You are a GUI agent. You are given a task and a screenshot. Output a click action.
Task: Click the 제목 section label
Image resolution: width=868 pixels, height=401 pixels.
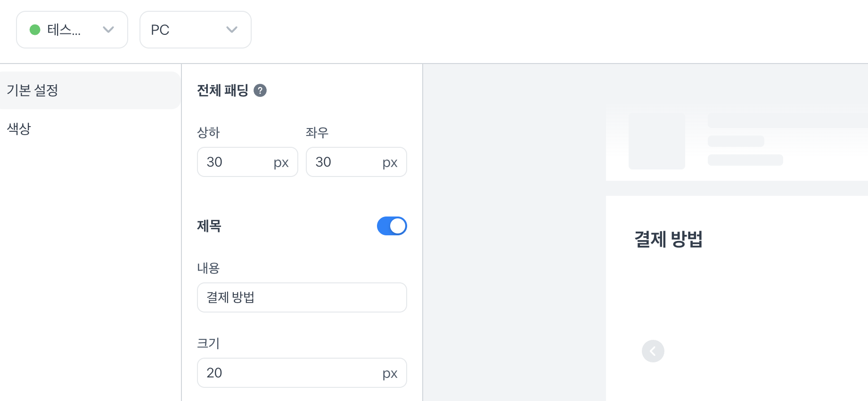pyautogui.click(x=209, y=226)
